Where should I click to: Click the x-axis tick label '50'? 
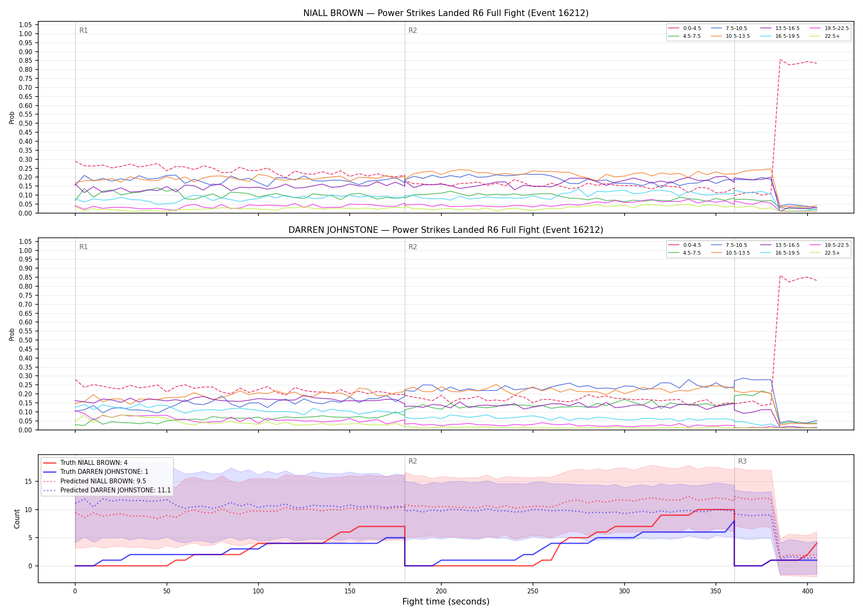coord(166,591)
